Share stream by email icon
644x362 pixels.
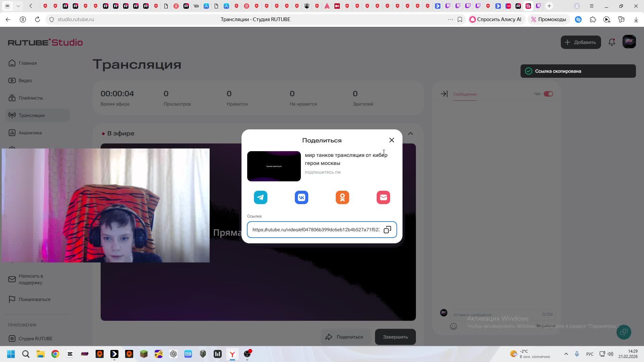(383, 197)
